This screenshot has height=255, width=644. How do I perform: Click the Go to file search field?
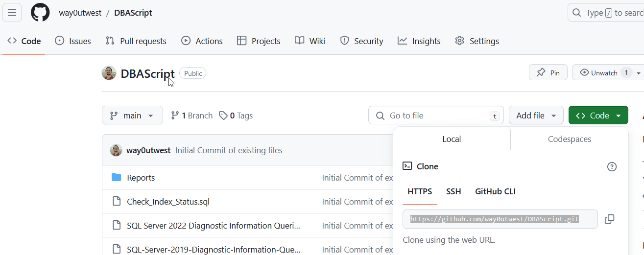point(436,116)
